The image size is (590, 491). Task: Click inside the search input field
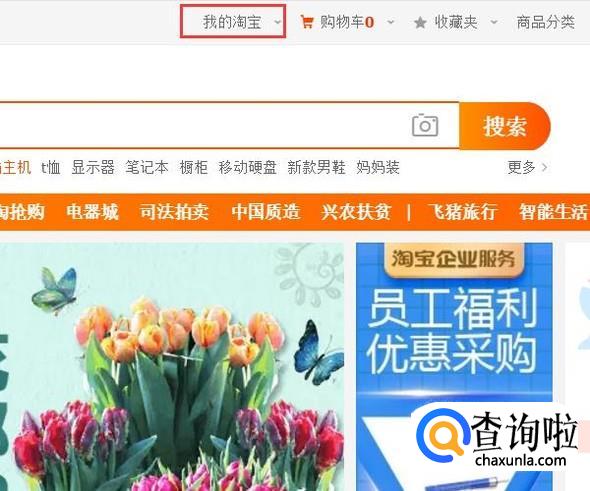[203, 125]
